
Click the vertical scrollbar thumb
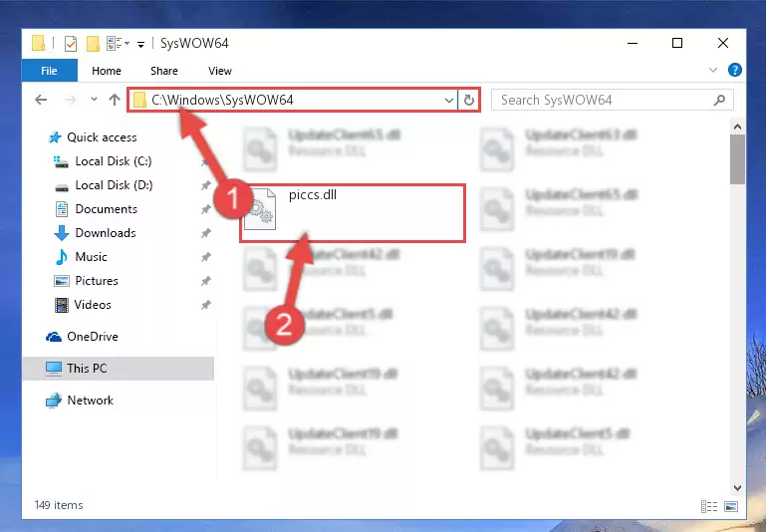click(738, 159)
